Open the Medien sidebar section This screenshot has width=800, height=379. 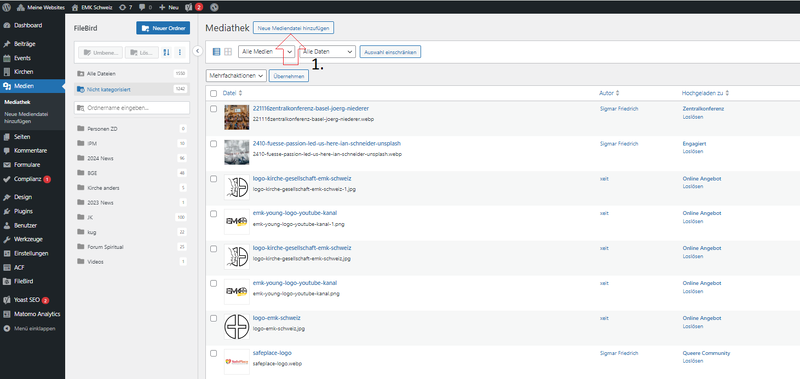point(32,86)
